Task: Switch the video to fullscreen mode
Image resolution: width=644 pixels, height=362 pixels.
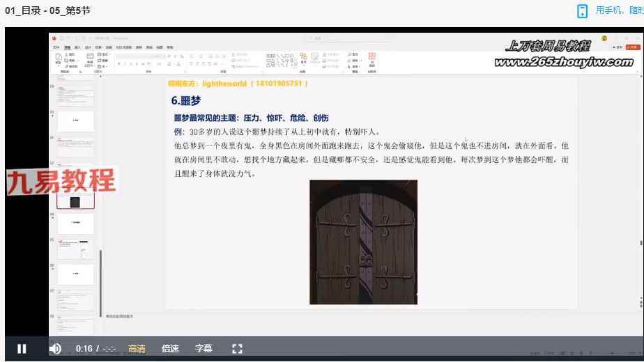Action: pos(237,349)
